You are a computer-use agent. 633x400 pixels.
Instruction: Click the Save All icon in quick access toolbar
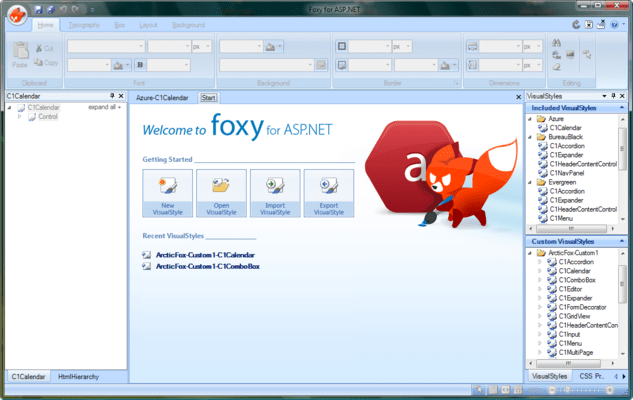point(51,9)
